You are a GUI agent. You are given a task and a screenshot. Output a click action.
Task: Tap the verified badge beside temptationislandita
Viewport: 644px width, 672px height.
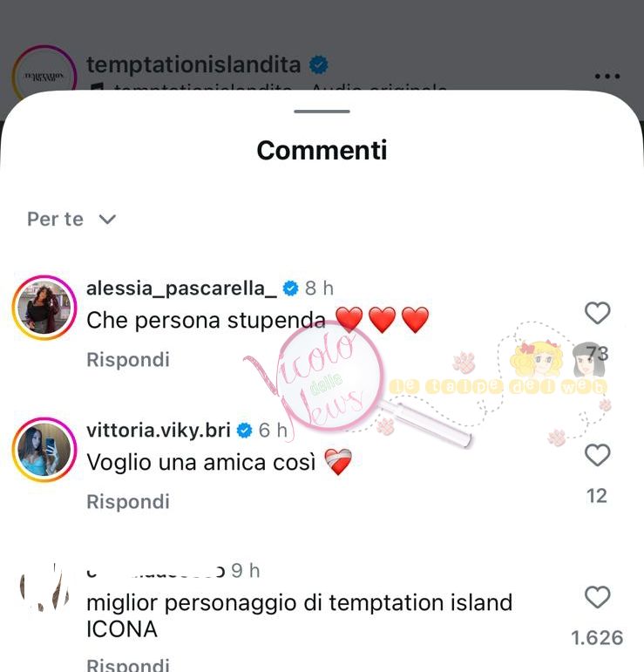pyautogui.click(x=318, y=65)
